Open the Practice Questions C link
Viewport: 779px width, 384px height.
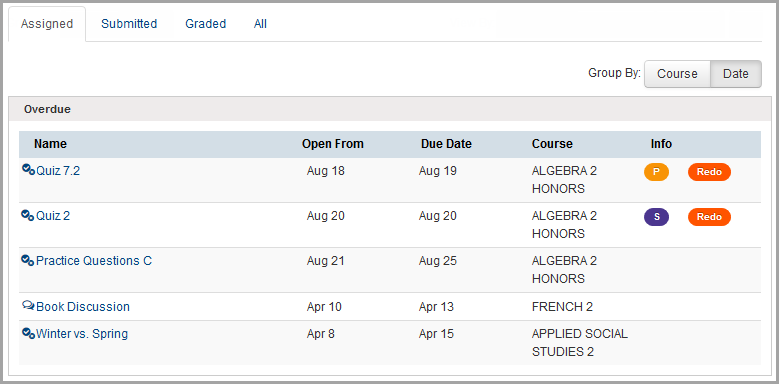94,261
